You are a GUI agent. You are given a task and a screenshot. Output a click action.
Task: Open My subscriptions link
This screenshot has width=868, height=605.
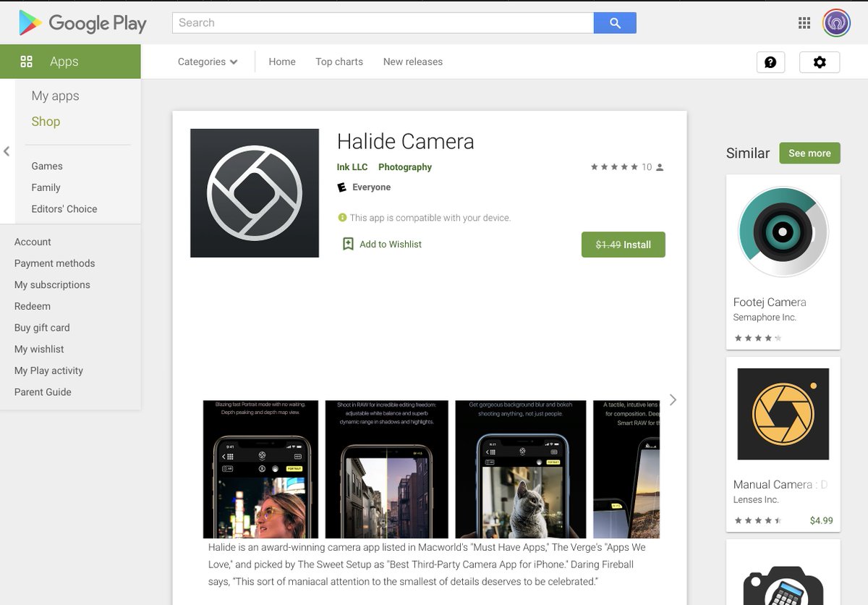click(52, 284)
